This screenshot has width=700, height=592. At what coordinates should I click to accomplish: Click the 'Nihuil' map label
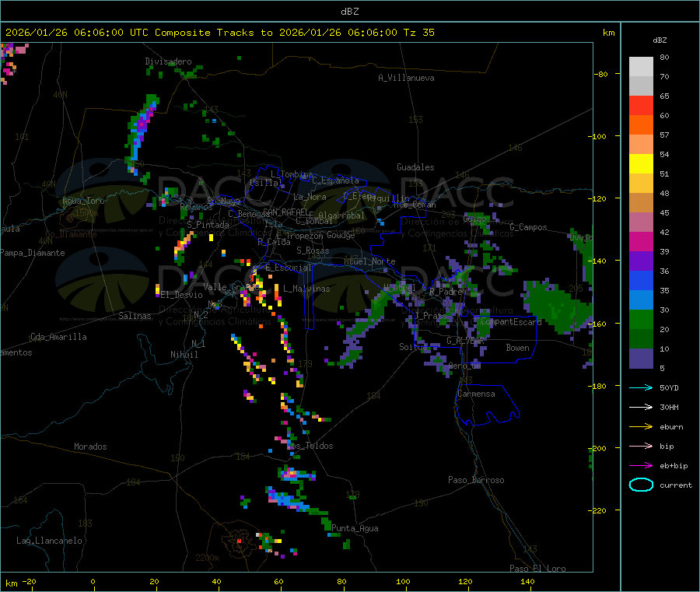tap(184, 355)
